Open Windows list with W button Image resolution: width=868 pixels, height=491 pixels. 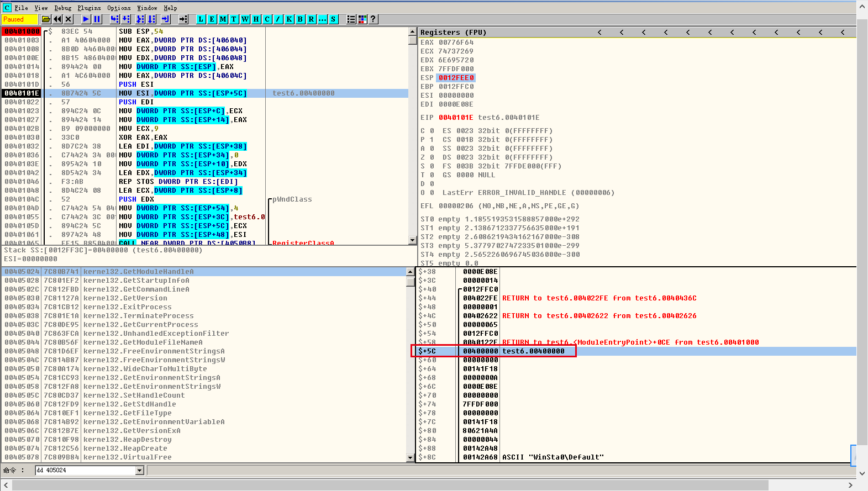pyautogui.click(x=245, y=19)
